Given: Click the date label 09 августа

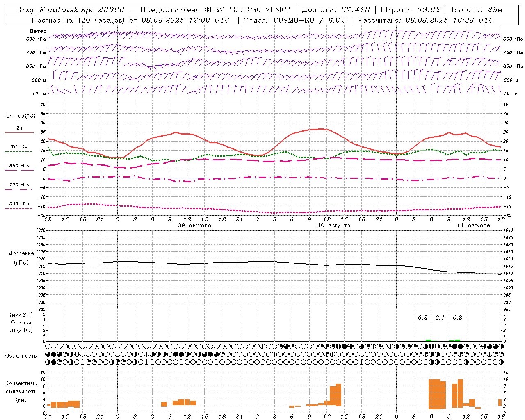Looking at the screenshot, I should pyautogui.click(x=194, y=226).
